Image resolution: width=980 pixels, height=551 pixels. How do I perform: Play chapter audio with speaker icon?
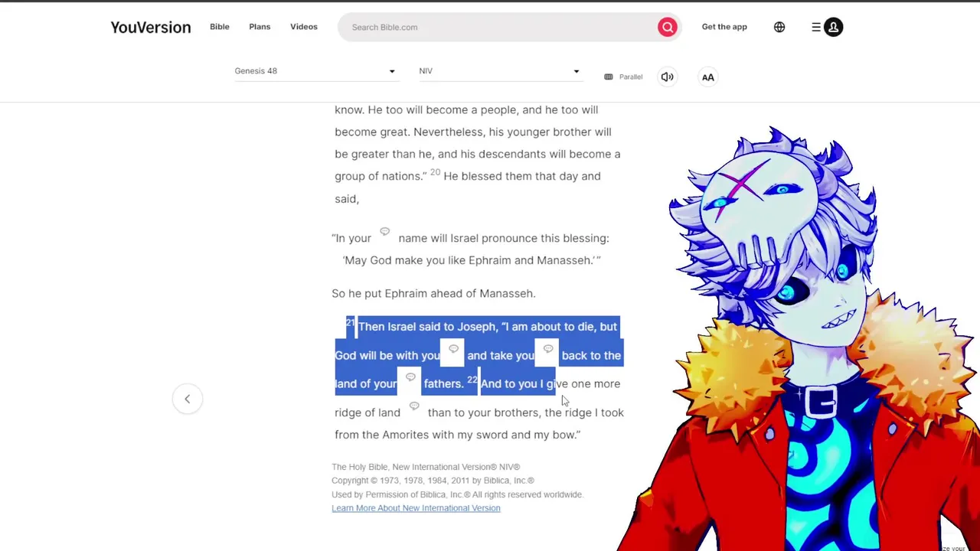(668, 77)
